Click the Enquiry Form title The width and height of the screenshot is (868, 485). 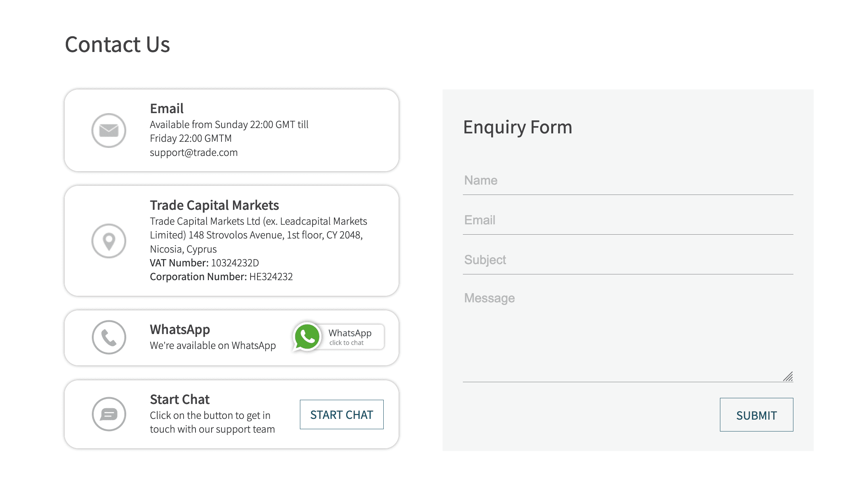(x=518, y=127)
